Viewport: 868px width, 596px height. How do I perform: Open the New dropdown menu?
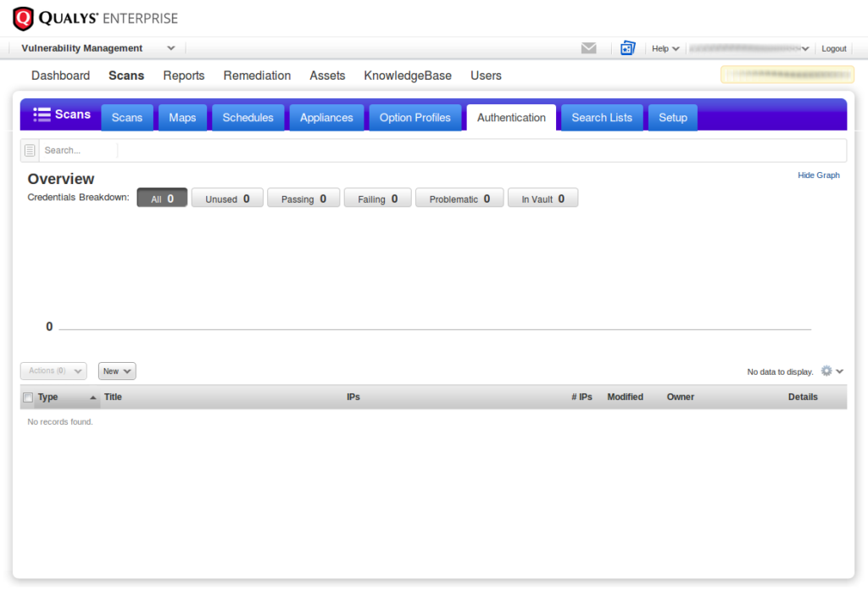[x=116, y=370]
